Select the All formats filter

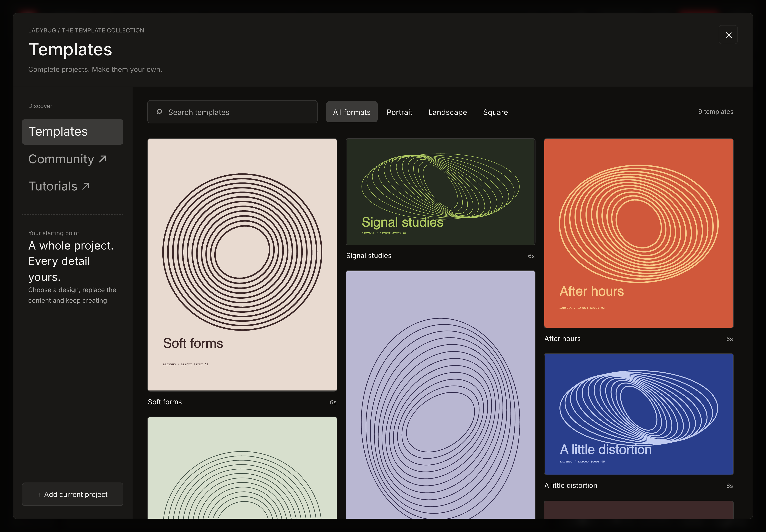click(352, 112)
